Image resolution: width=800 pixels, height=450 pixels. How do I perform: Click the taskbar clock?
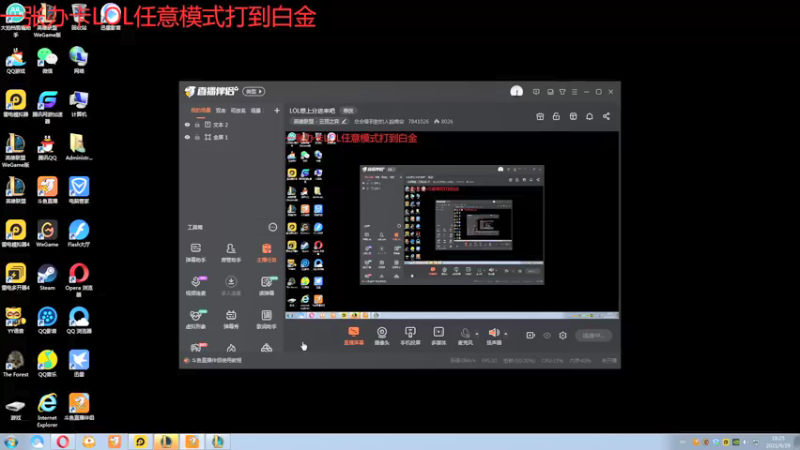[x=779, y=442]
